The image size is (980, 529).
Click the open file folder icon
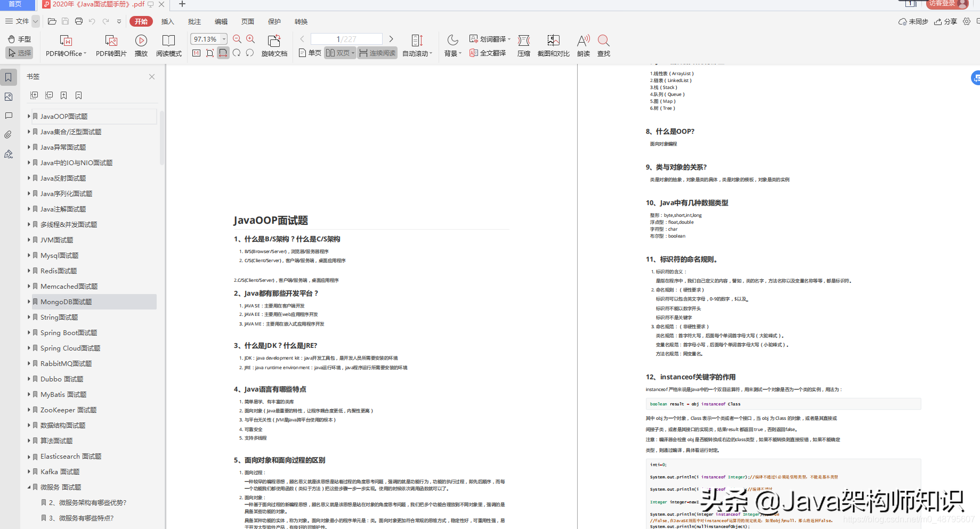click(52, 21)
